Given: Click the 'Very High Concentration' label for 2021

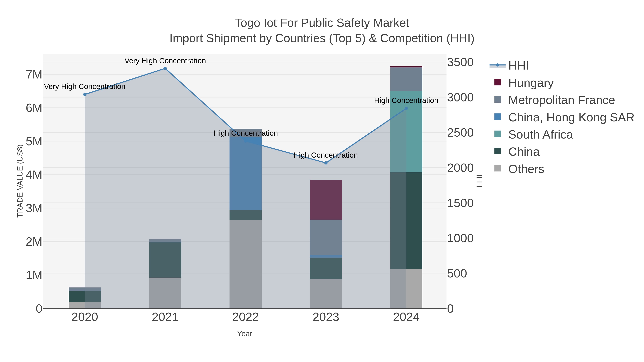Looking at the screenshot, I should coord(165,61).
